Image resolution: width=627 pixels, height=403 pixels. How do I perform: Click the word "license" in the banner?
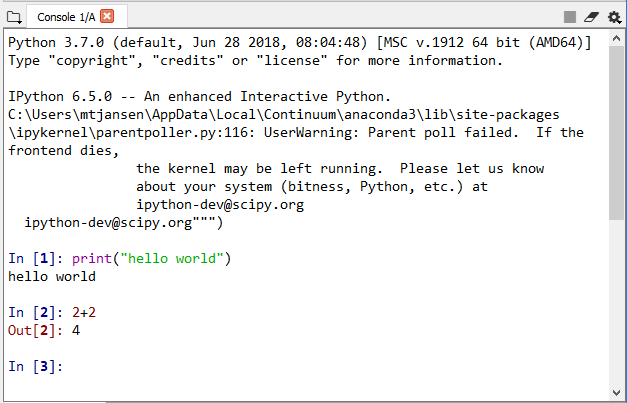(x=294, y=60)
